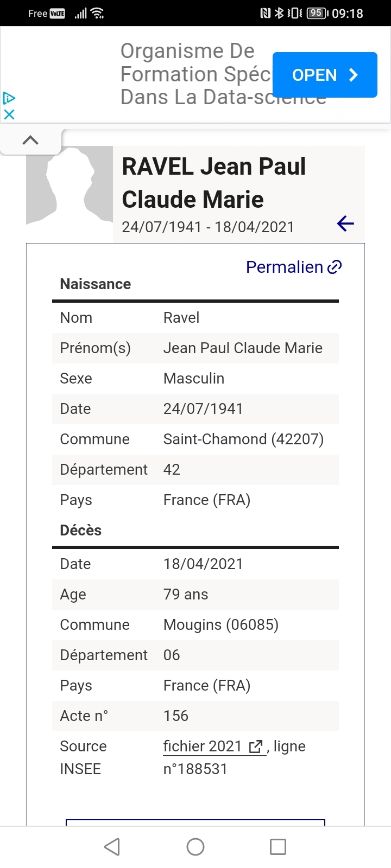Open the fichier 2021 source link
391x868 pixels.
pyautogui.click(x=203, y=746)
